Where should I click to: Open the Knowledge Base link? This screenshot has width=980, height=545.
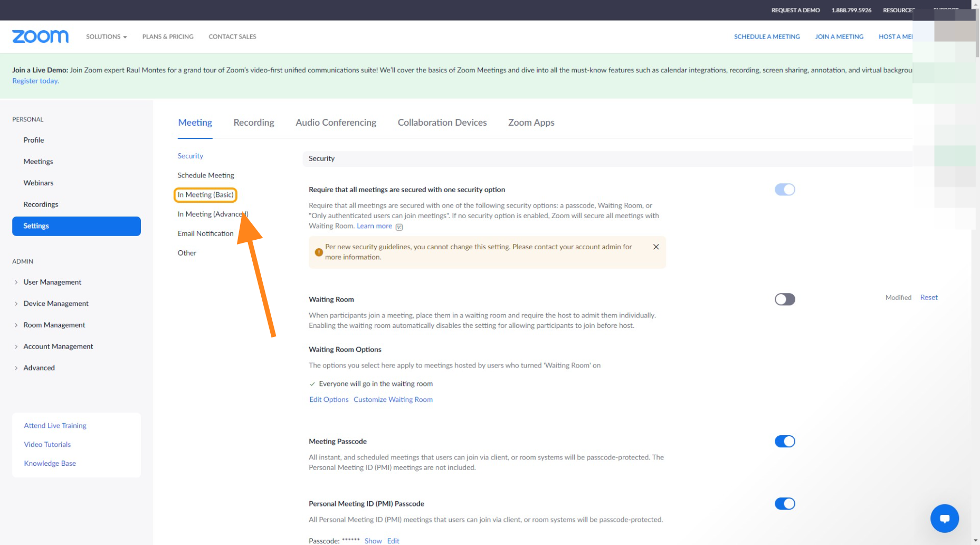click(x=50, y=463)
